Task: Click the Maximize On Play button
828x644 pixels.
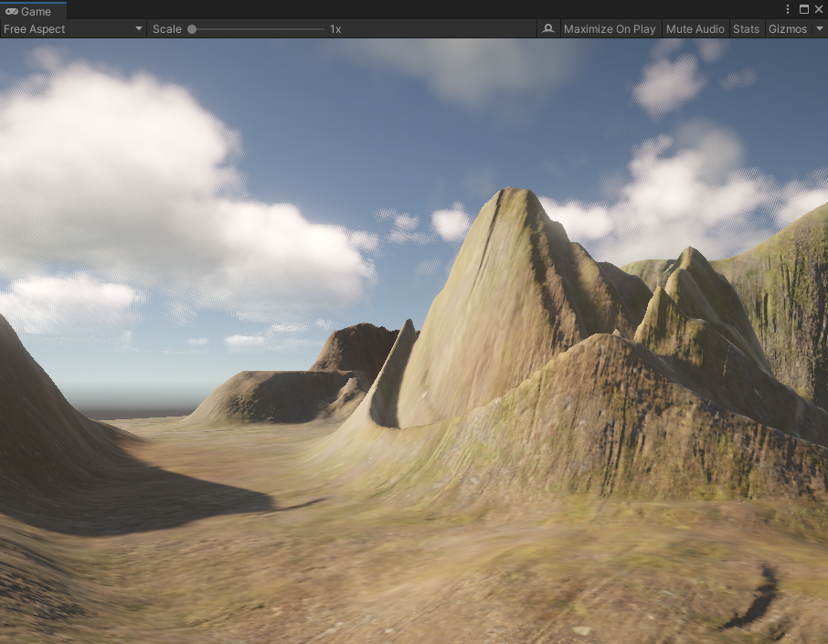Action: click(609, 28)
